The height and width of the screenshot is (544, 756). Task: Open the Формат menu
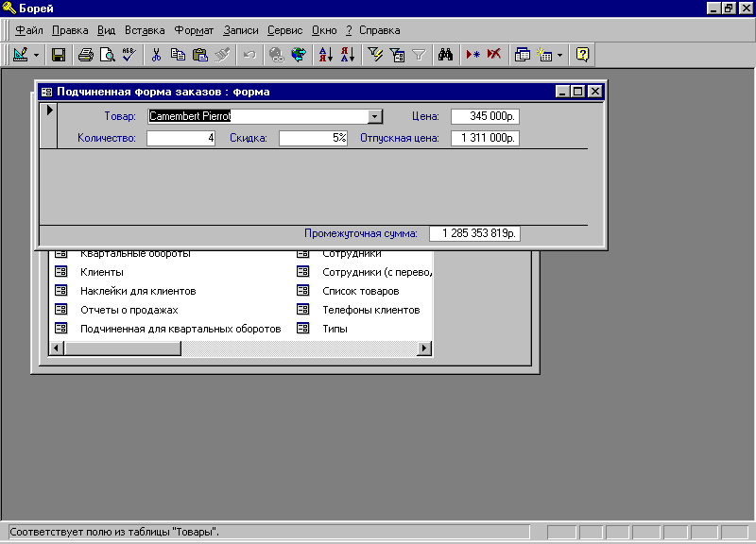[194, 30]
